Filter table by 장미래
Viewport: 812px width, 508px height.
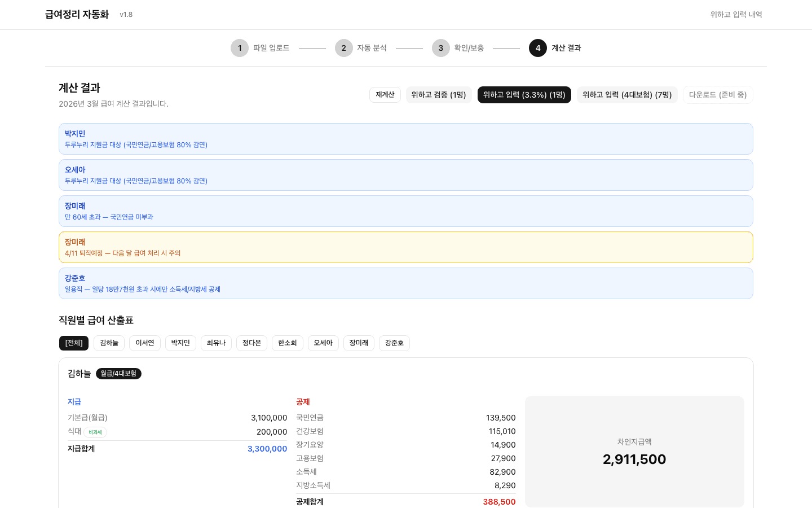click(359, 343)
